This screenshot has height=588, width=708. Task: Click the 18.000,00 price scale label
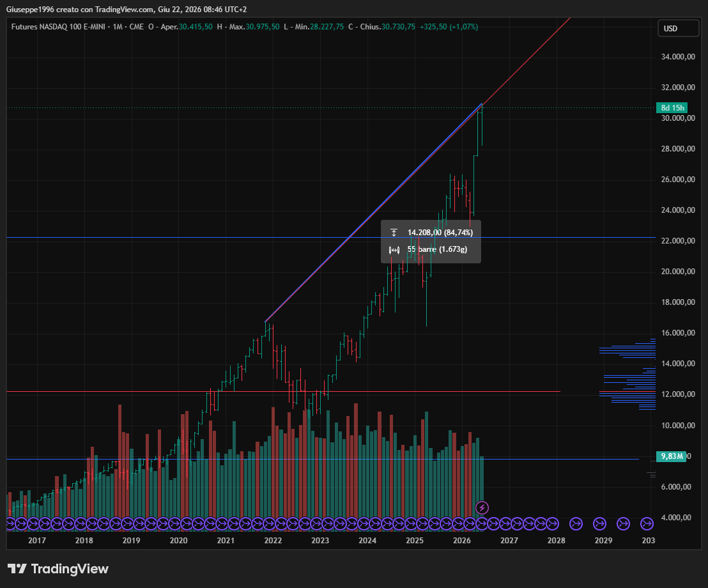[x=678, y=302]
